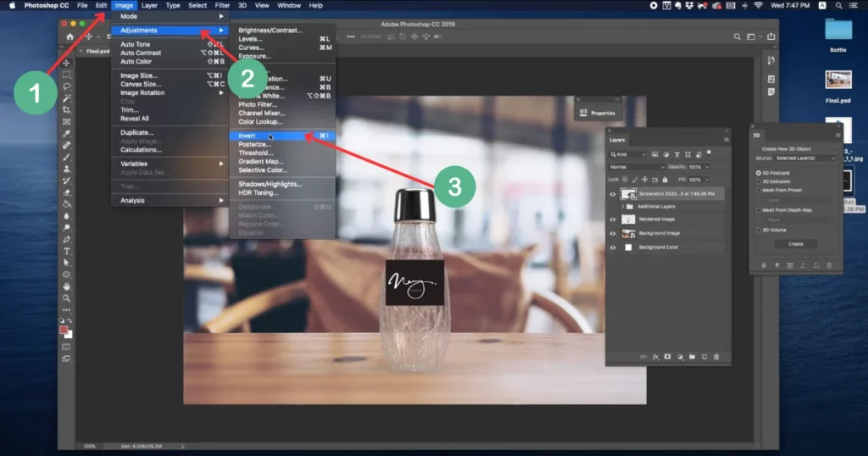Select the Blur tool
Image resolution: width=868 pixels, height=456 pixels.
tap(66, 216)
